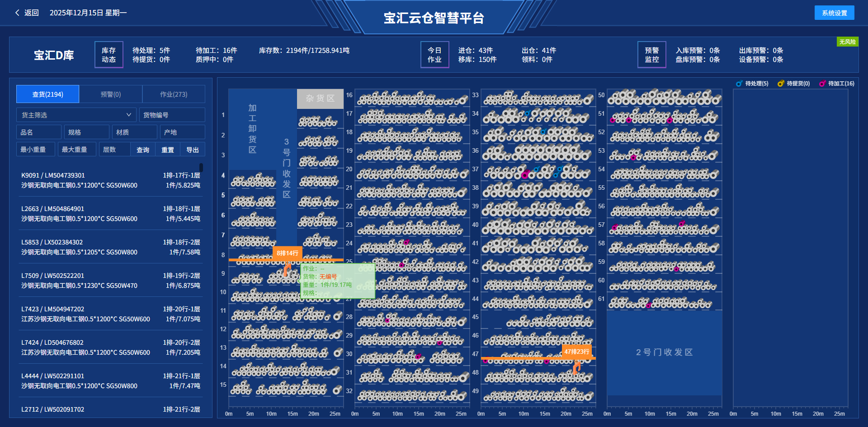Click the goods list scrollbar thumb
The width and height of the screenshot is (868, 427).
201,167
